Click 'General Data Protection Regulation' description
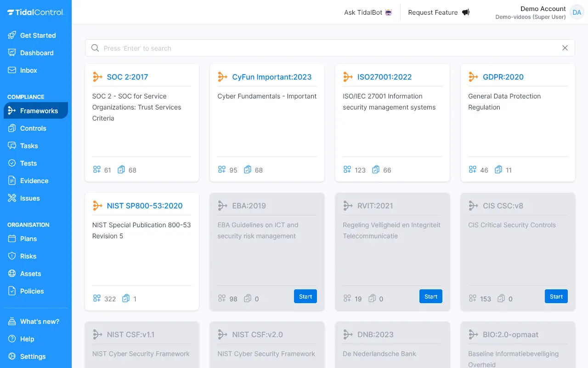Image resolution: width=588 pixels, height=368 pixels. 504,102
